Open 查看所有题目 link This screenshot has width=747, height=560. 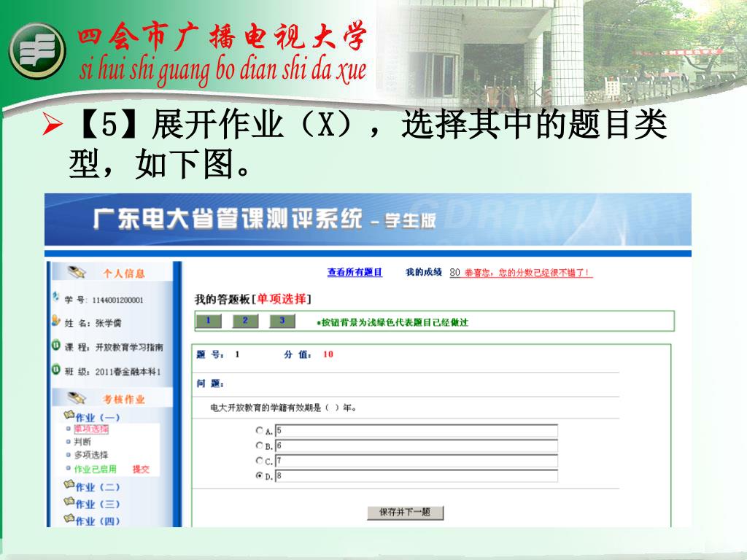(355, 273)
